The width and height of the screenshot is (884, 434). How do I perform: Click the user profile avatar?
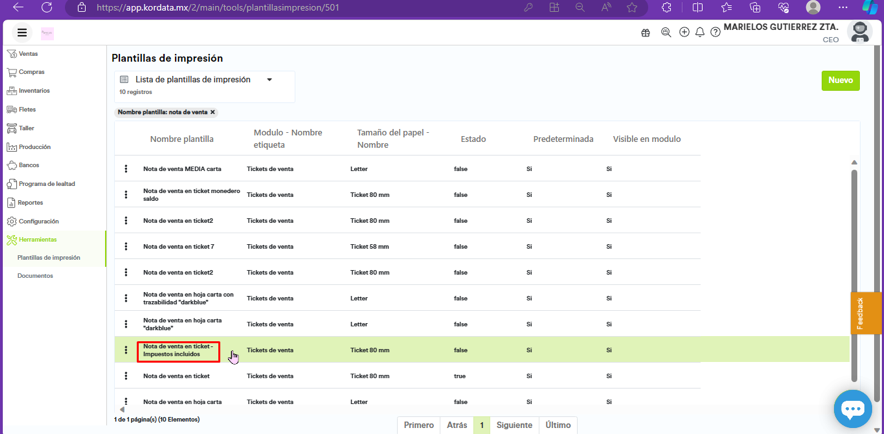pyautogui.click(x=859, y=32)
